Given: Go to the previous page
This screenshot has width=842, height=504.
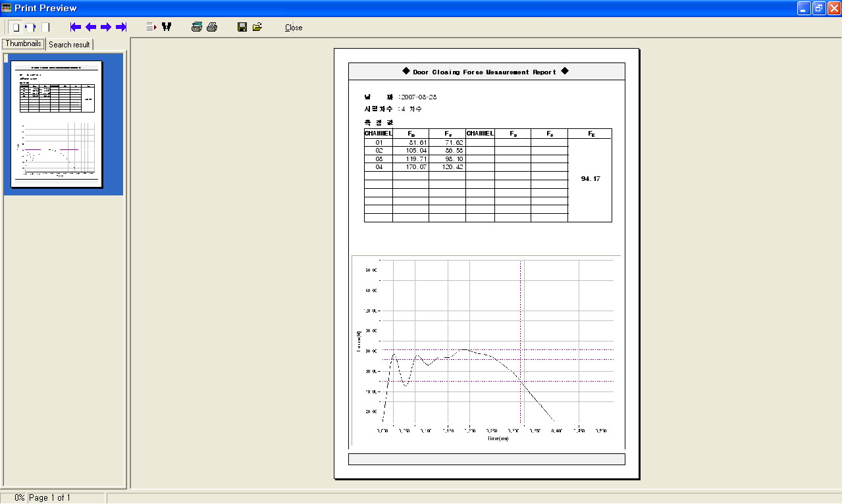Looking at the screenshot, I should [91, 27].
